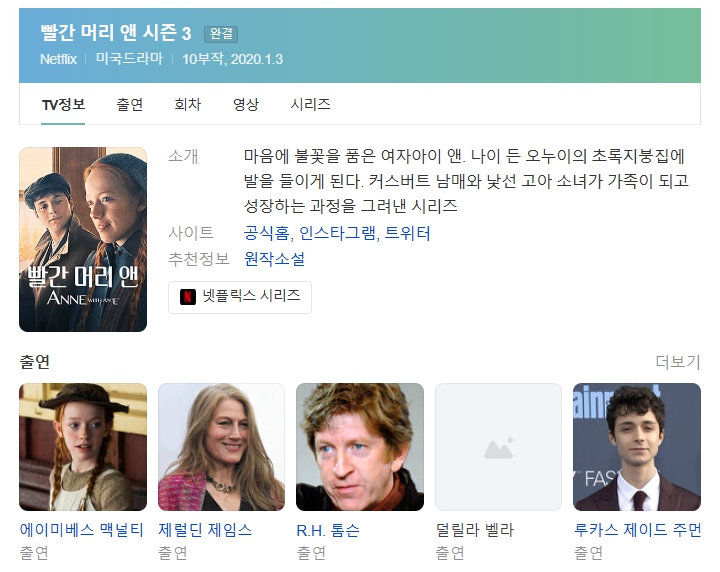This screenshot has width=720, height=572.
Task: Open the 시리즈 tab
Action: pyautogui.click(x=310, y=105)
